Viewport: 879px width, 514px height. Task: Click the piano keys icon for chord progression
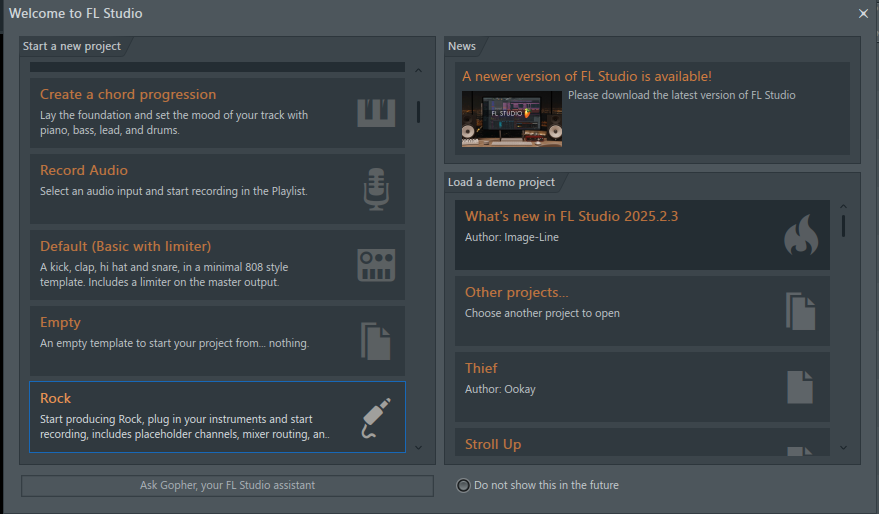(x=376, y=113)
